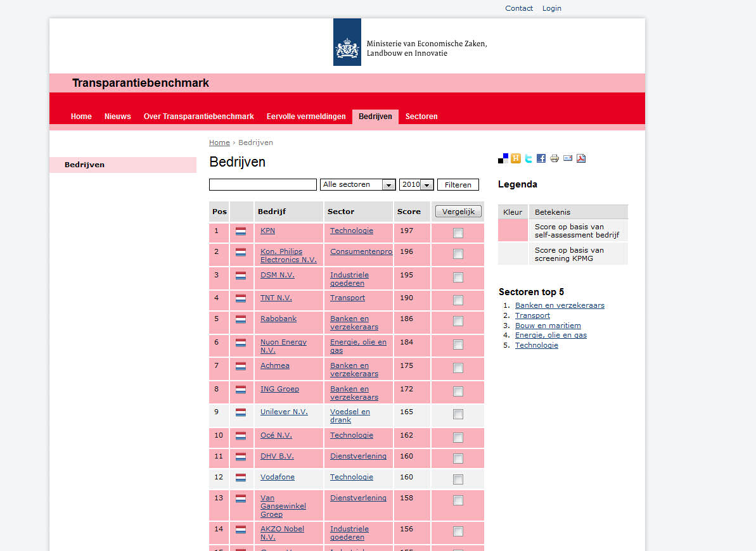Click the Ministerie crest logo
Viewport: 756px width, 551px height.
tap(347, 42)
